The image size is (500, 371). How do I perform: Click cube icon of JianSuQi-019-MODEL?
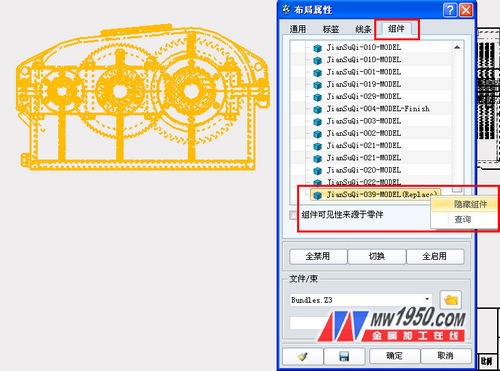click(x=317, y=85)
